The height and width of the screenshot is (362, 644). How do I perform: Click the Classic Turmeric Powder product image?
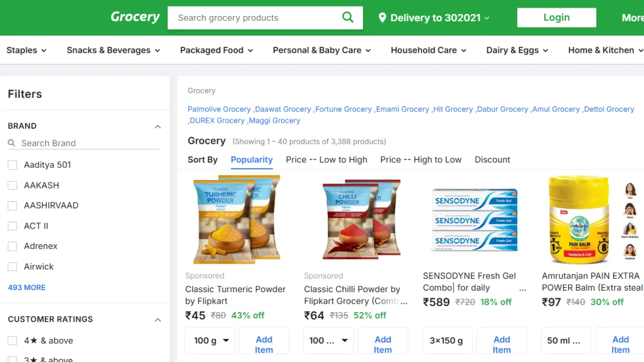pos(236,220)
